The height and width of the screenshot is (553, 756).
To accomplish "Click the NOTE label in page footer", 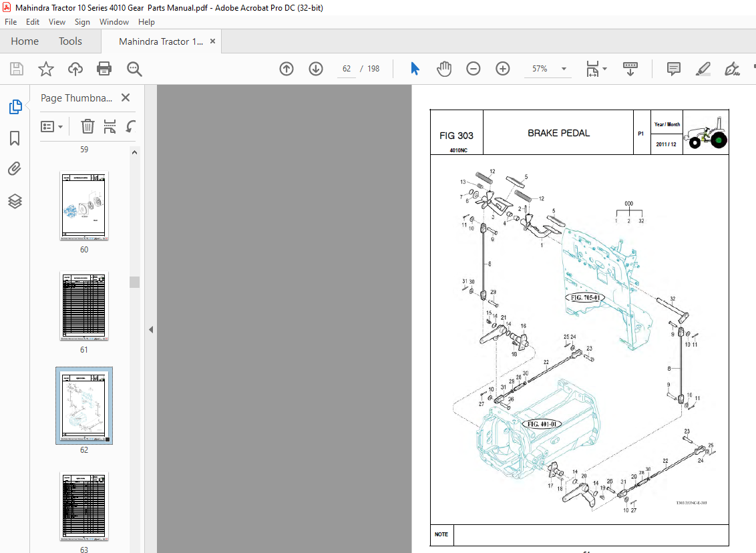I will point(441,534).
